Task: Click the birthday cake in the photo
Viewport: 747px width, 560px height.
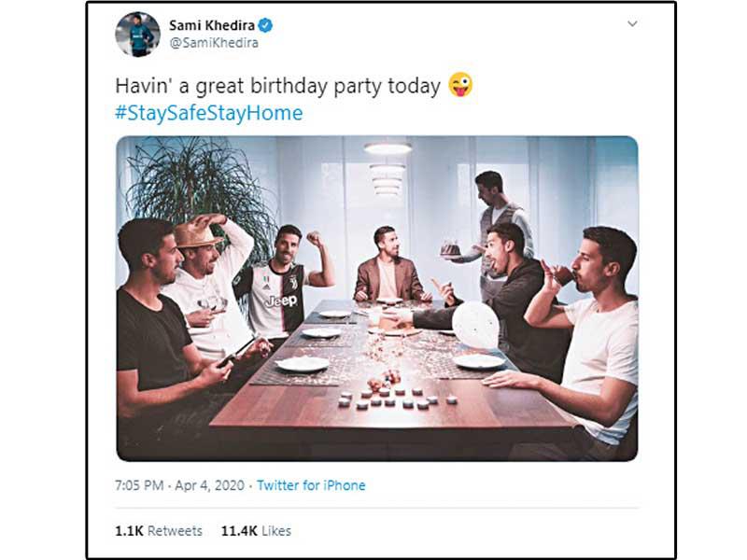Action: click(x=451, y=247)
